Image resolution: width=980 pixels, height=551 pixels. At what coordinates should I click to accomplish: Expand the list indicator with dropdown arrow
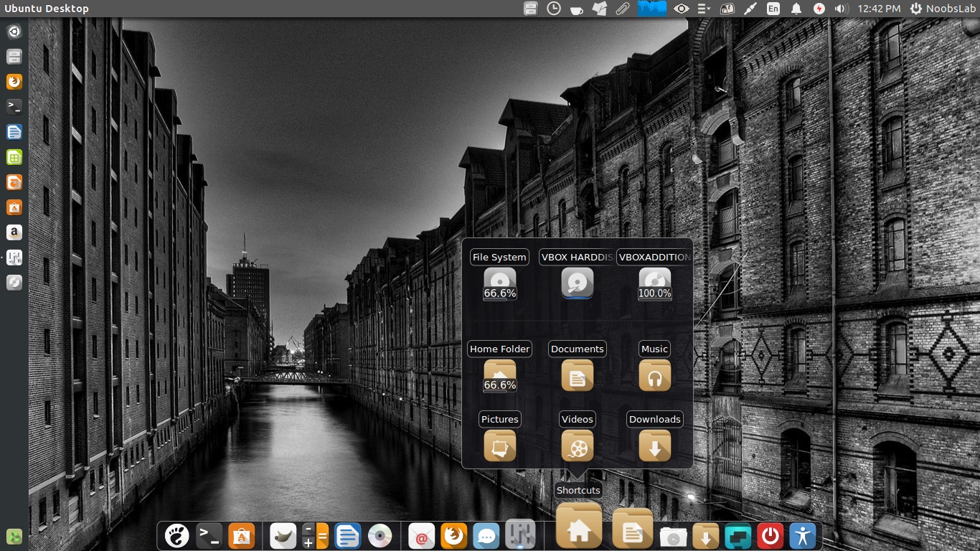coord(704,9)
